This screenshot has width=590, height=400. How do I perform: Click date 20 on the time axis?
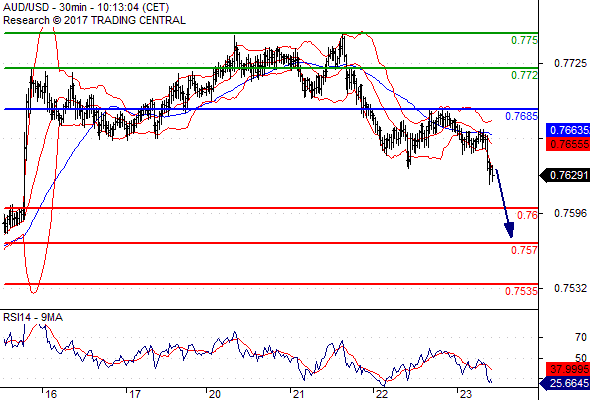(215, 394)
